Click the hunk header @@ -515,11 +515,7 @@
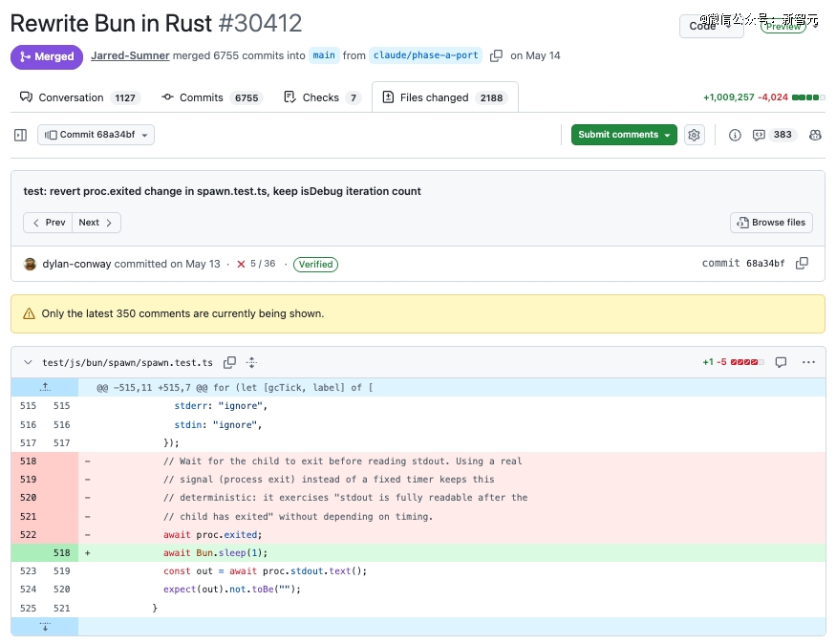The image size is (836, 644). pyautogui.click(x=235, y=388)
